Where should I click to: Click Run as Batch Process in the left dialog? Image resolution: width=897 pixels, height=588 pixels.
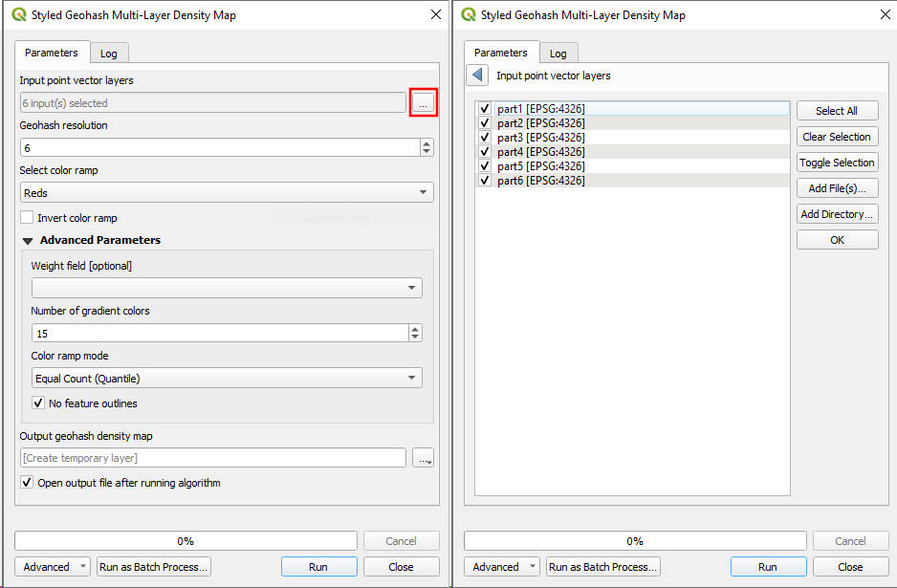tap(153, 566)
